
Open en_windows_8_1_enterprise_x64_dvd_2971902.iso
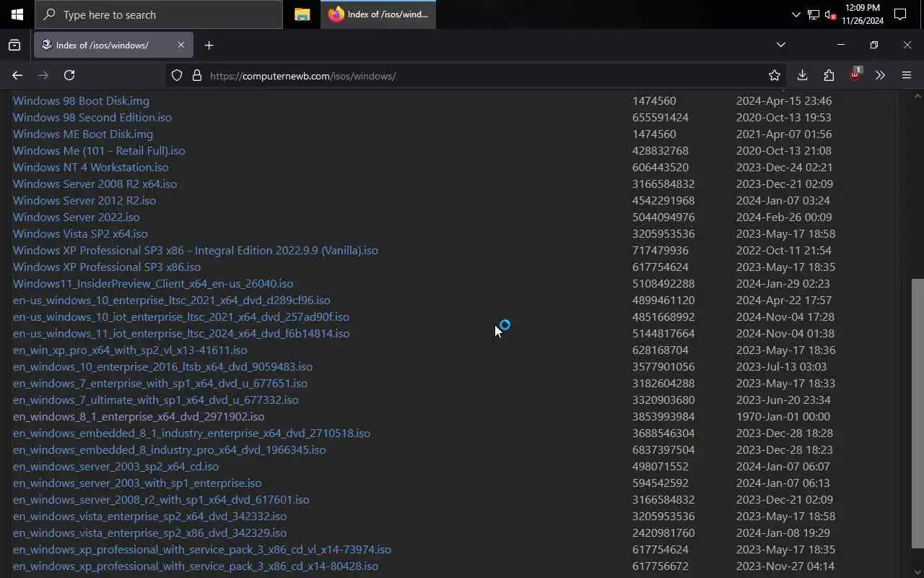(x=139, y=417)
